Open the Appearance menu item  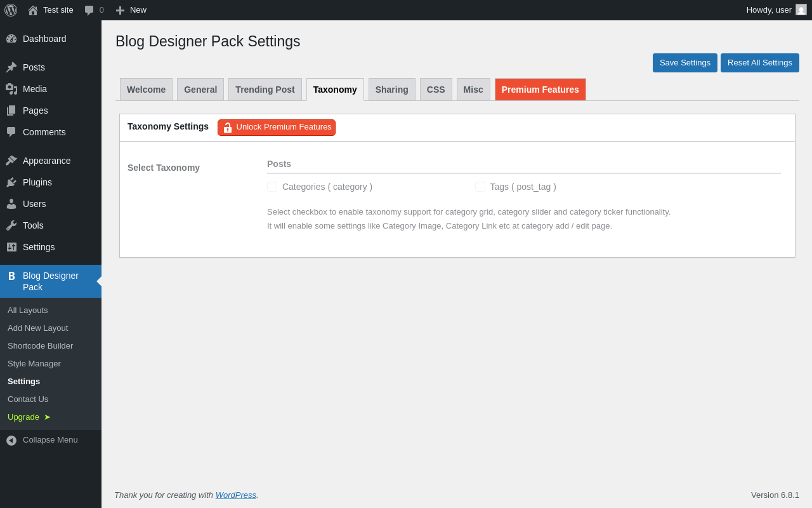click(51, 161)
